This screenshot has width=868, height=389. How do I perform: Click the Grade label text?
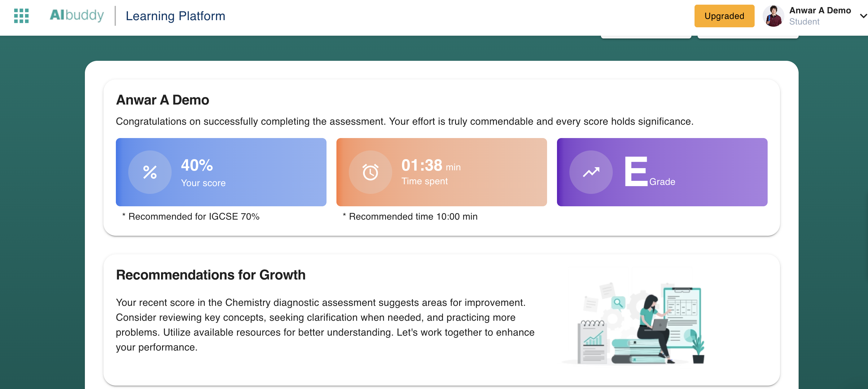pyautogui.click(x=662, y=182)
